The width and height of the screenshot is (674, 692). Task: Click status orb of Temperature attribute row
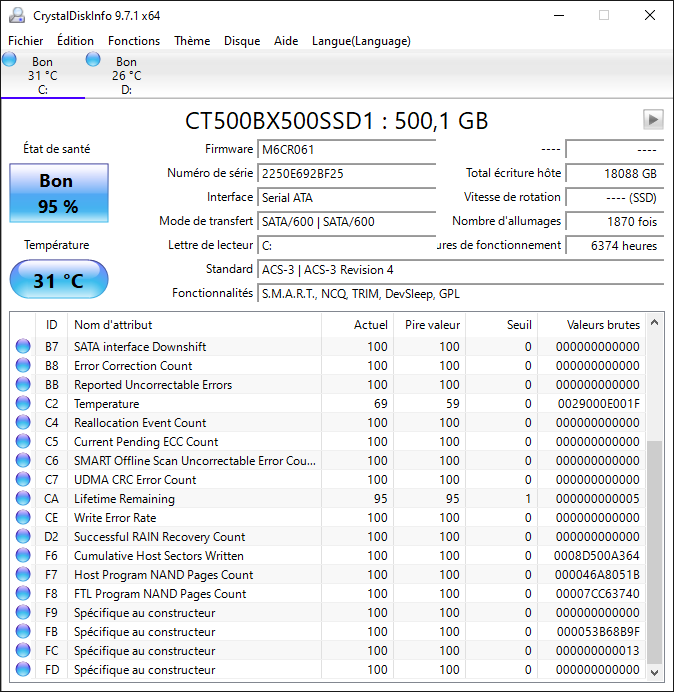[23, 403]
